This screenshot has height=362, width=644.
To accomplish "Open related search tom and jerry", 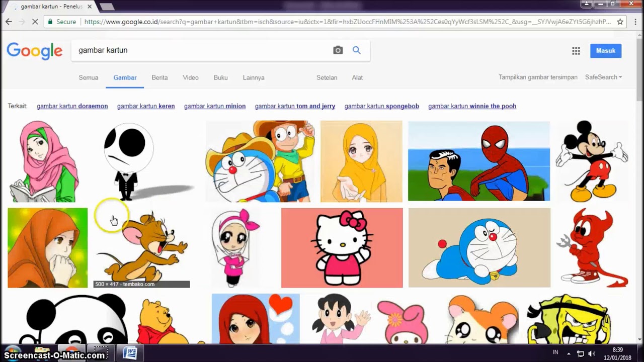I will [295, 106].
